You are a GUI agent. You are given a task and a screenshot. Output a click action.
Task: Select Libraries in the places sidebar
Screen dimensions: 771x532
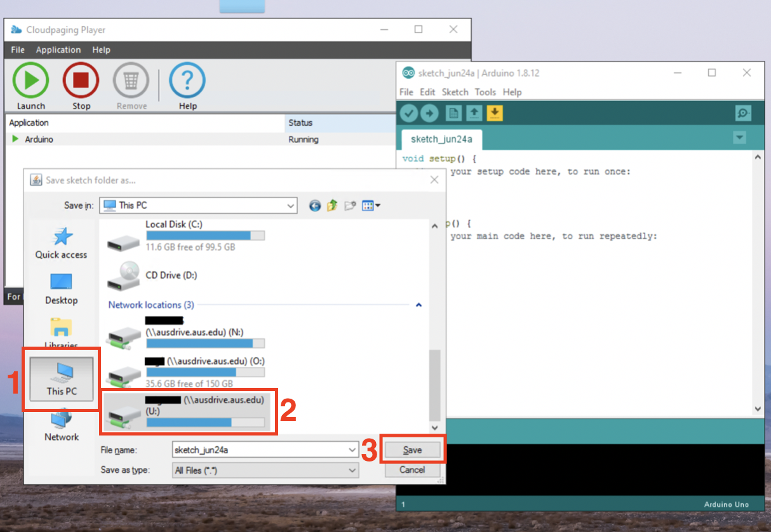click(x=61, y=334)
